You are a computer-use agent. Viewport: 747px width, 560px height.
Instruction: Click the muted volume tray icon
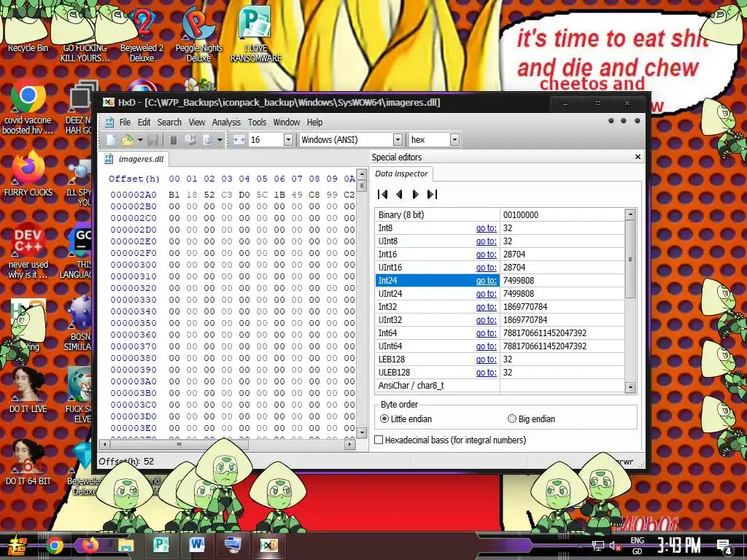[x=615, y=546]
